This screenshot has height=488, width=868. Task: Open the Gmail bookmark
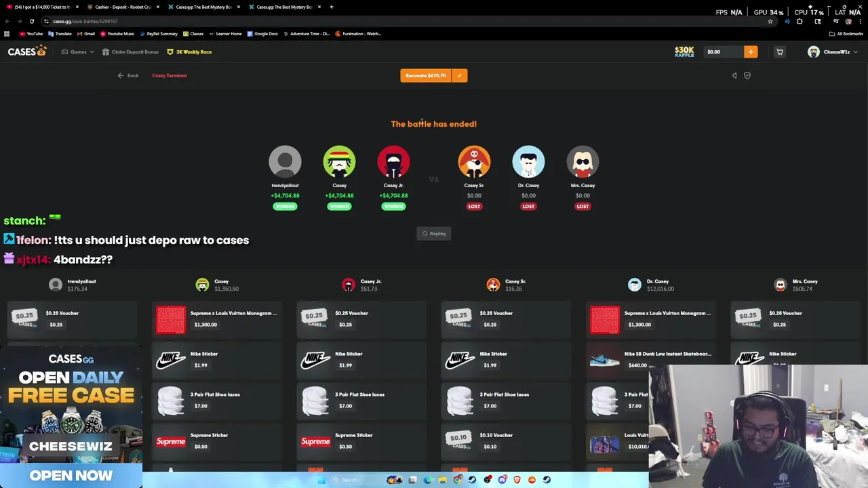(x=85, y=33)
